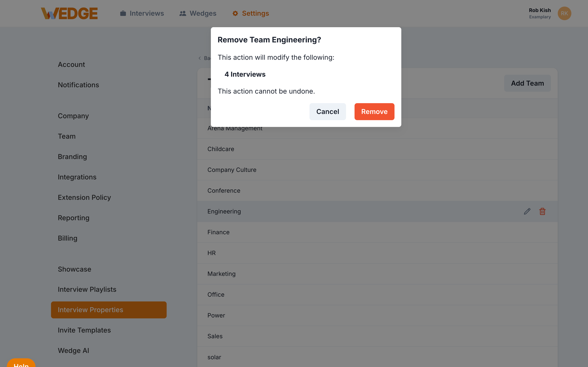Image resolution: width=588 pixels, height=367 pixels.
Task: Open Wedge AI settings
Action: click(x=74, y=350)
